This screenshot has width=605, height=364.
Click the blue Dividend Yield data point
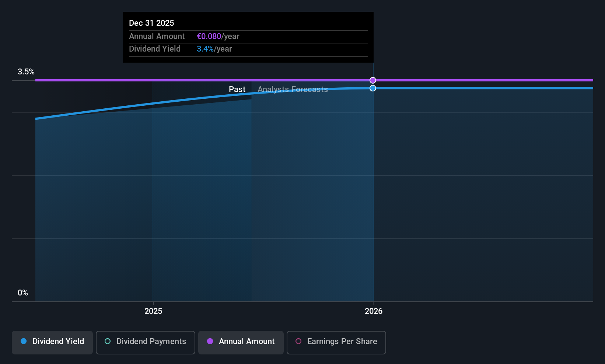pyautogui.click(x=373, y=88)
